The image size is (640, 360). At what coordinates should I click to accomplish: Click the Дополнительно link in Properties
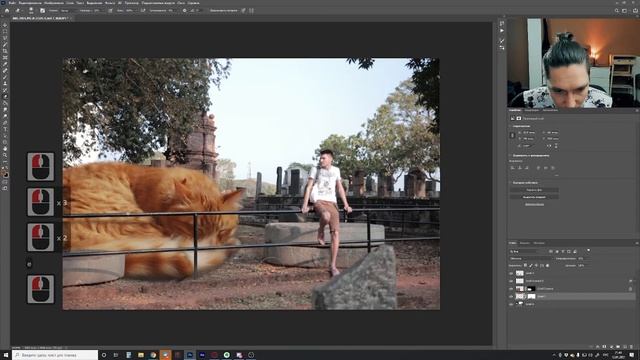point(534,204)
